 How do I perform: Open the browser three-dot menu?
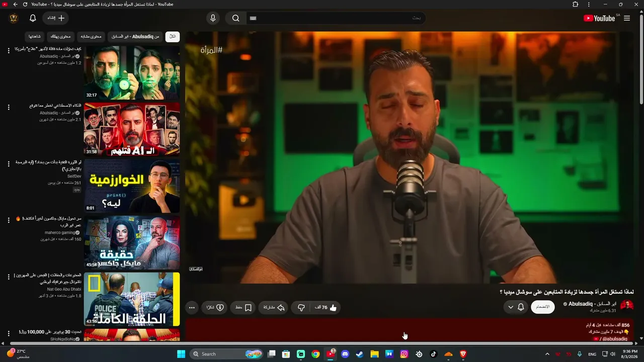point(589,5)
